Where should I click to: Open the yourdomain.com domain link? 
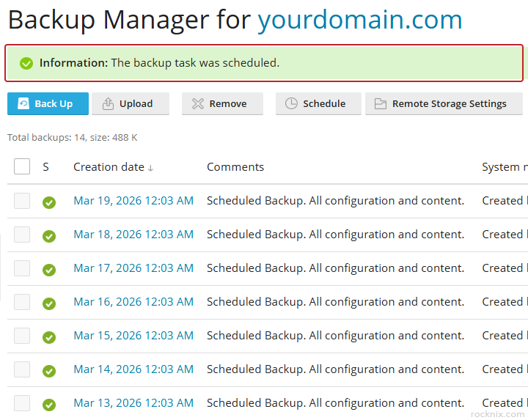tap(359, 20)
